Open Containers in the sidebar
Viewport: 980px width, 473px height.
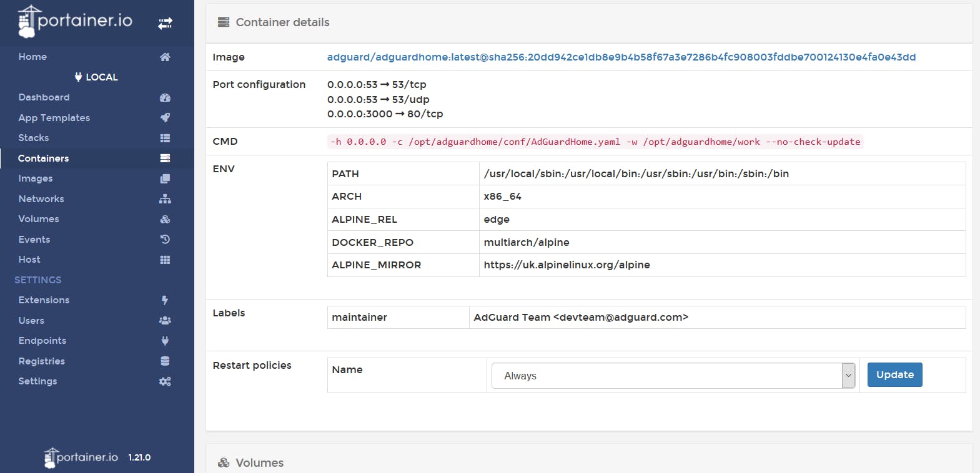point(44,158)
